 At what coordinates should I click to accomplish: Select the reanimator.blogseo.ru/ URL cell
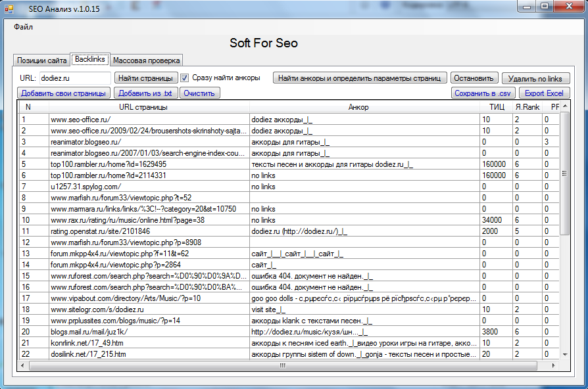click(149, 142)
